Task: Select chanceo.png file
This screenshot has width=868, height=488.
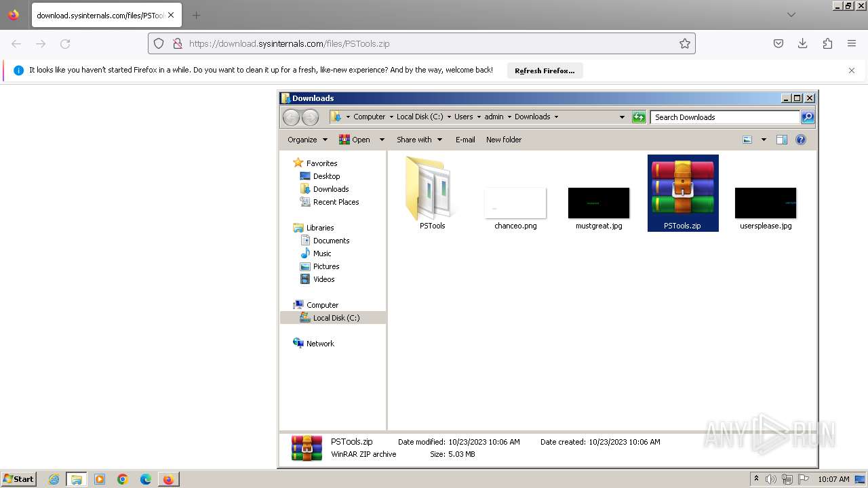Action: coord(515,207)
